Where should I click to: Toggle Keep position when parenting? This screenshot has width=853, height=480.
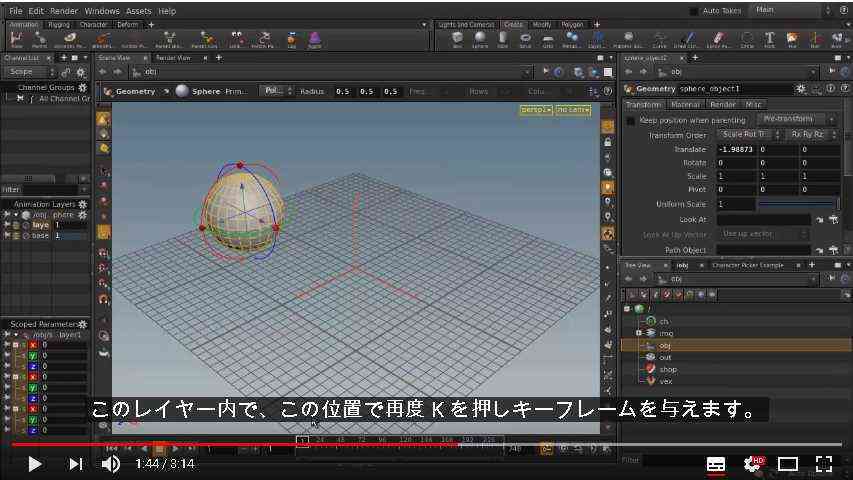click(x=631, y=120)
